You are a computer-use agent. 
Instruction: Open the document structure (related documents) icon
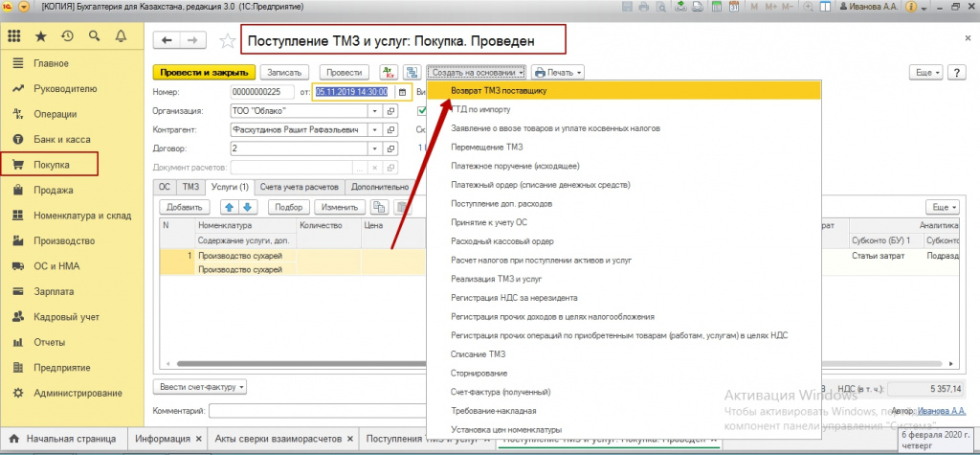tap(412, 73)
